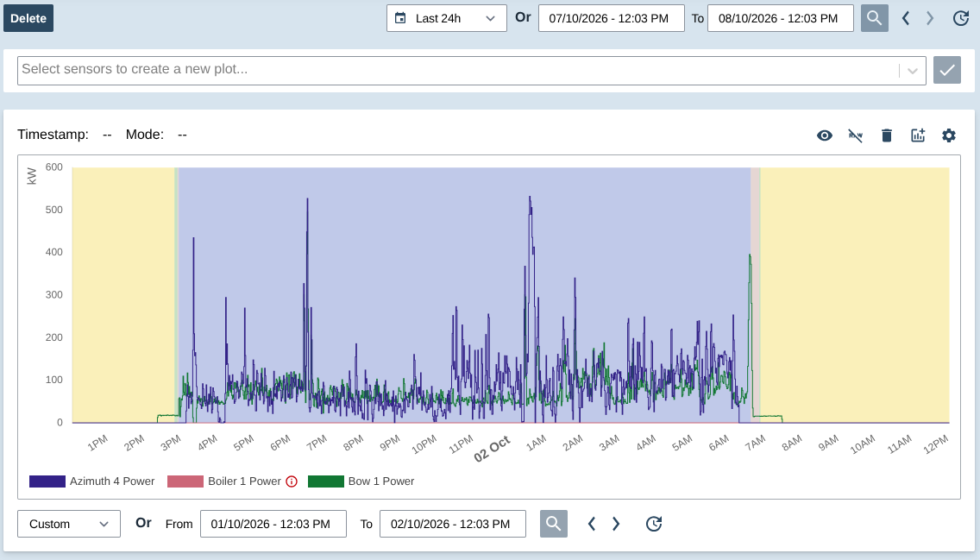
Task: Confirm sensor selection with checkmark button
Action: tap(947, 70)
